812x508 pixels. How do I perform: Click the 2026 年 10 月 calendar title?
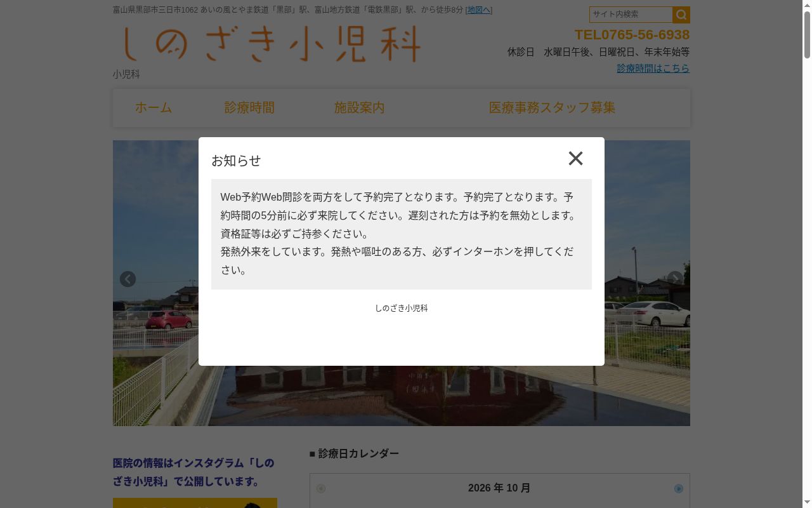click(x=499, y=488)
